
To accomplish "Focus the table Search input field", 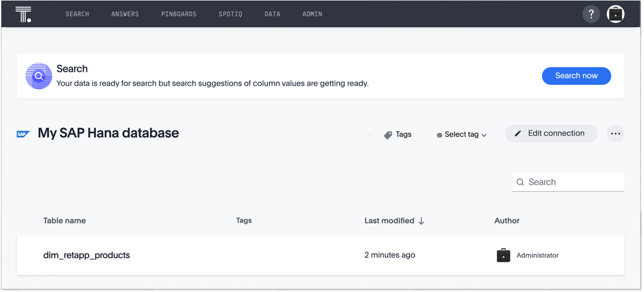I will (x=573, y=182).
